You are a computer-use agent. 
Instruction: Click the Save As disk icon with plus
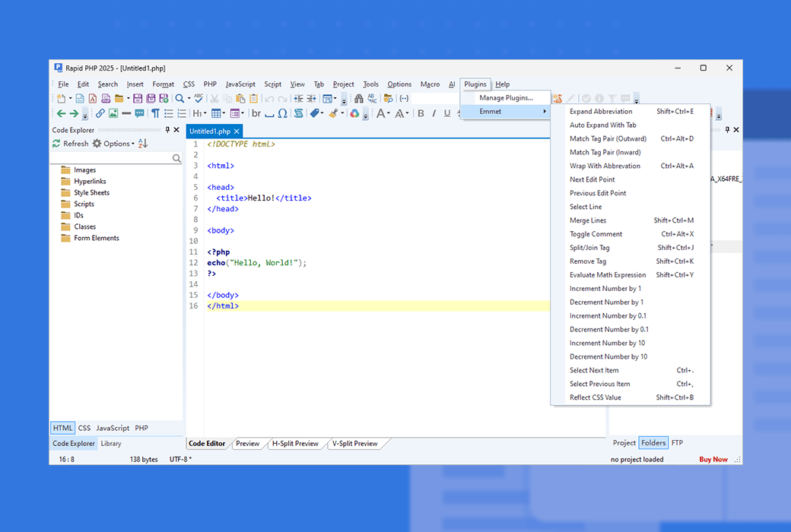[164, 98]
